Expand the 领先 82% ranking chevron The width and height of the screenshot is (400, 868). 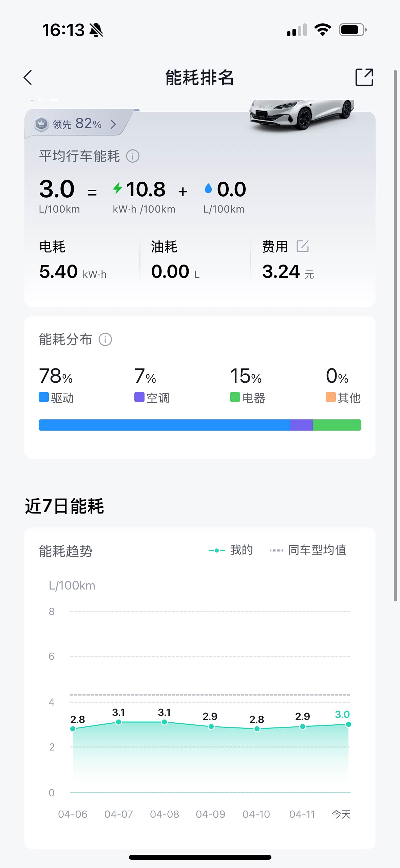pyautogui.click(x=113, y=124)
